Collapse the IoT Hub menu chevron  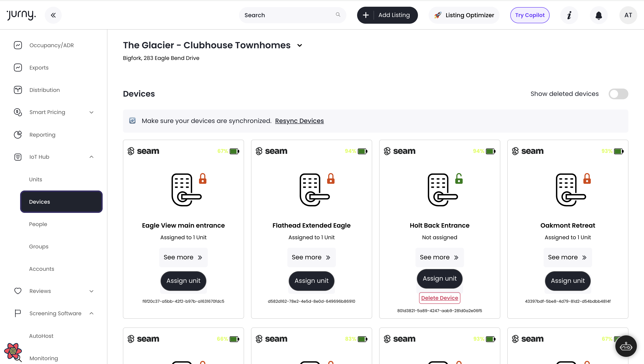(91, 157)
